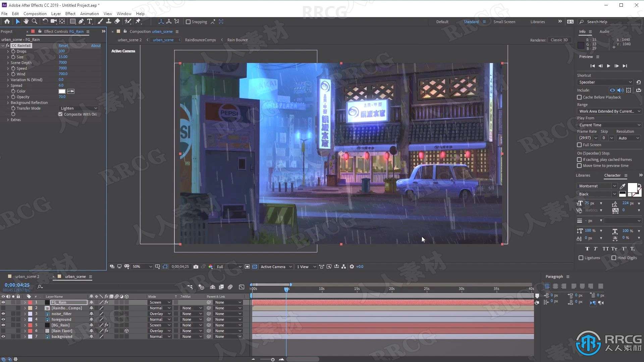Open the Animation menu
Image resolution: width=644 pixels, height=362 pixels.
pyautogui.click(x=89, y=14)
